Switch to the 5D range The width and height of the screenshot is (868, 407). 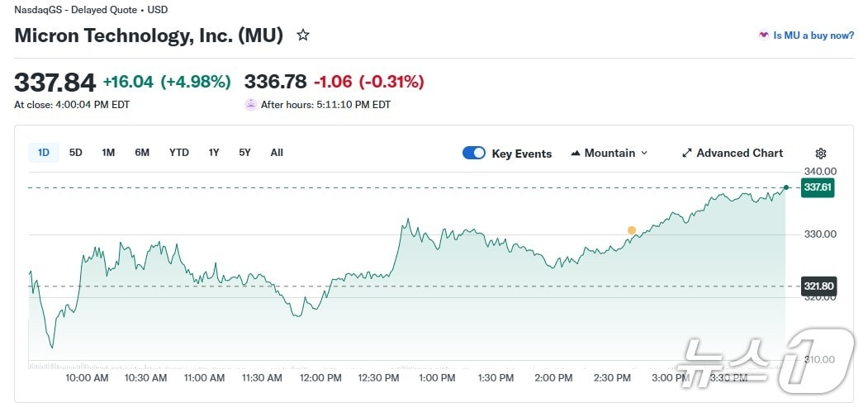tap(76, 153)
